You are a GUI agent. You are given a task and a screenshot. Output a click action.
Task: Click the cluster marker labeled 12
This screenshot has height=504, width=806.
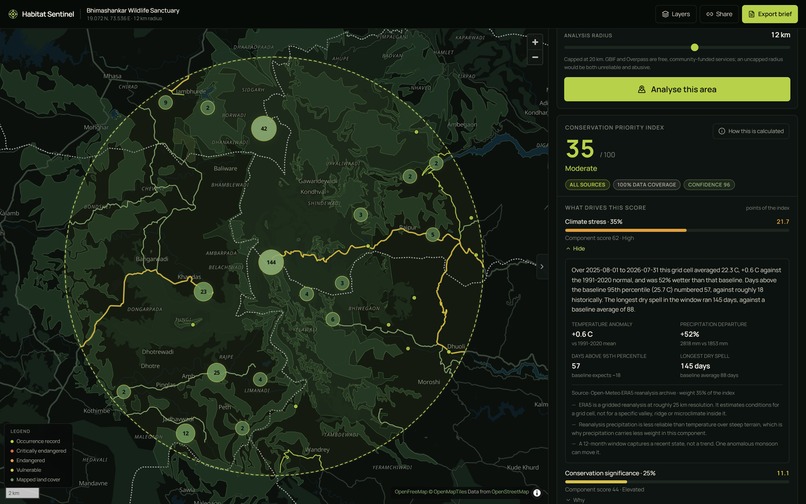click(186, 433)
